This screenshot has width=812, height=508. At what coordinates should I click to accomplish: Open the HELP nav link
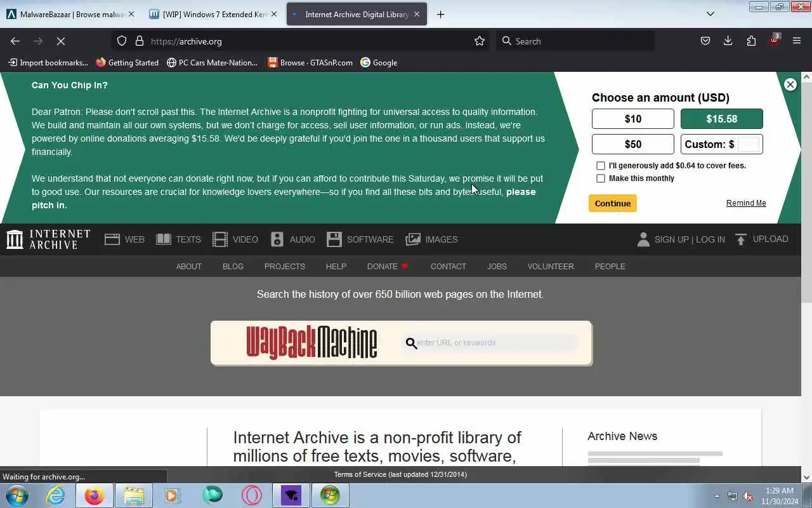[336, 267]
